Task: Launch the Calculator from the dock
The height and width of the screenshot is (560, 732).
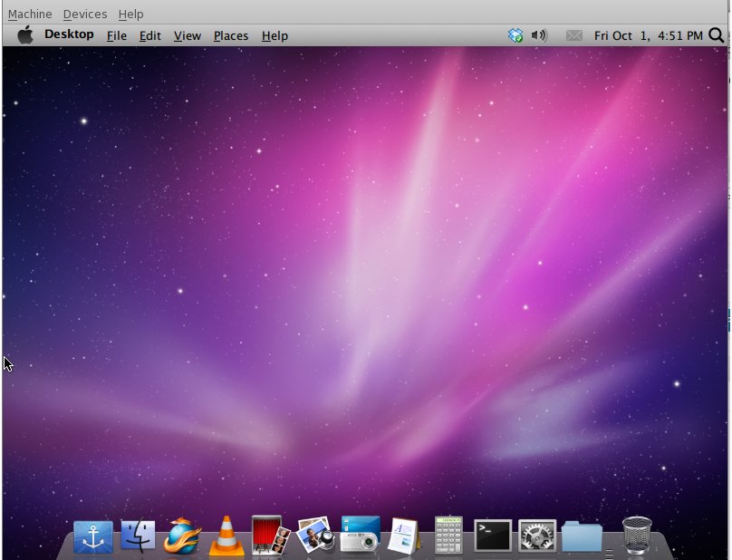Action: (448, 536)
